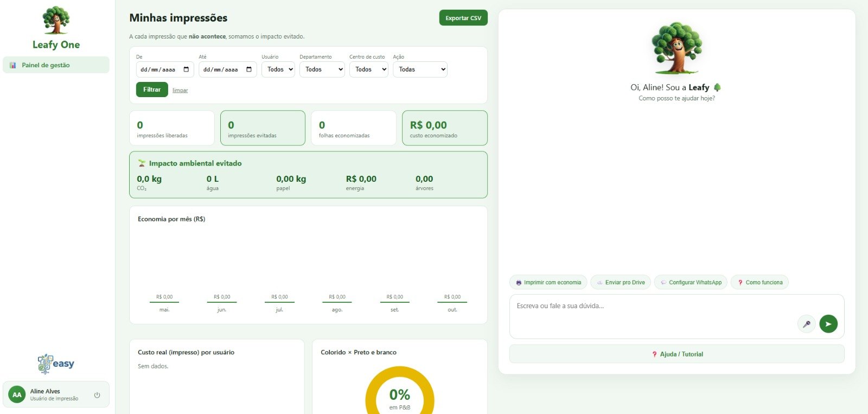Open the calendar picker in the De field
This screenshot has height=414, width=868.
click(x=186, y=69)
